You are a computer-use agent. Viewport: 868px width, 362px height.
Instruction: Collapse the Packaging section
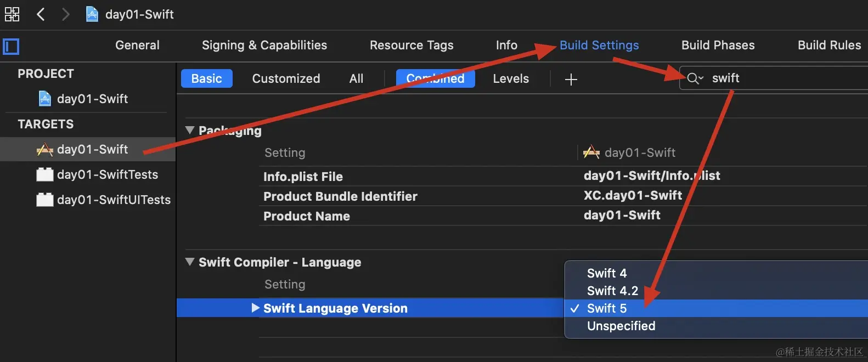click(190, 131)
